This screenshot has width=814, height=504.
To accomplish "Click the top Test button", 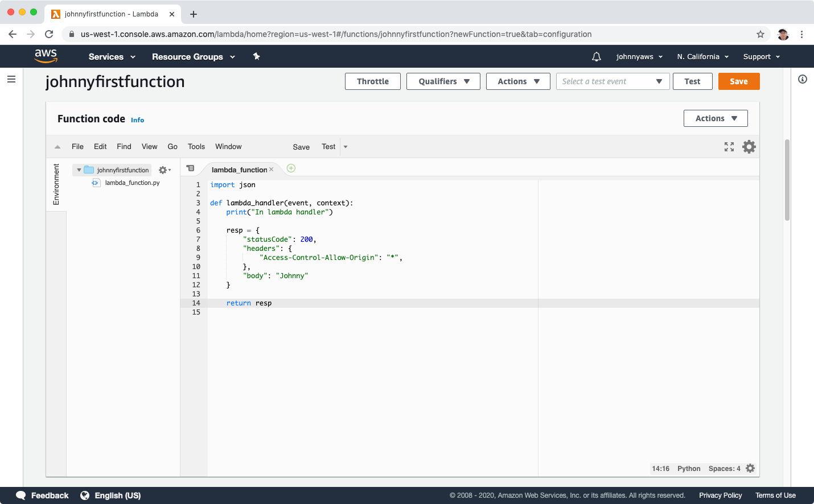I will (x=692, y=81).
